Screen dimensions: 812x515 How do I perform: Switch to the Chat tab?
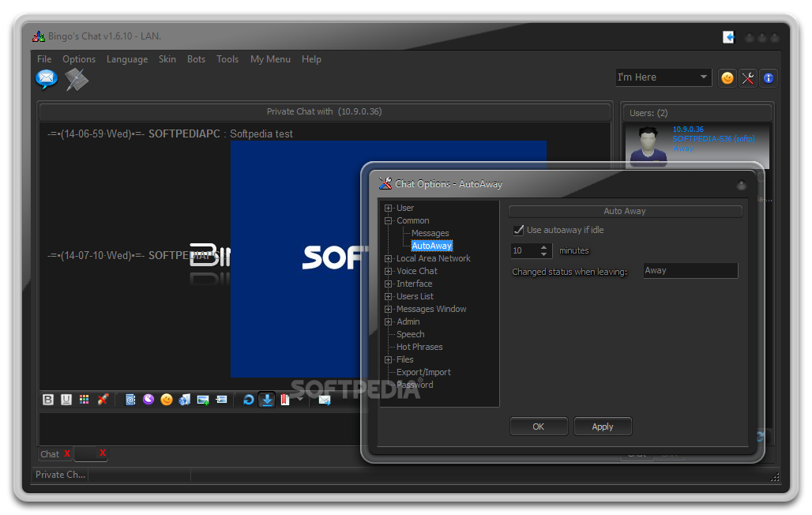point(51,454)
